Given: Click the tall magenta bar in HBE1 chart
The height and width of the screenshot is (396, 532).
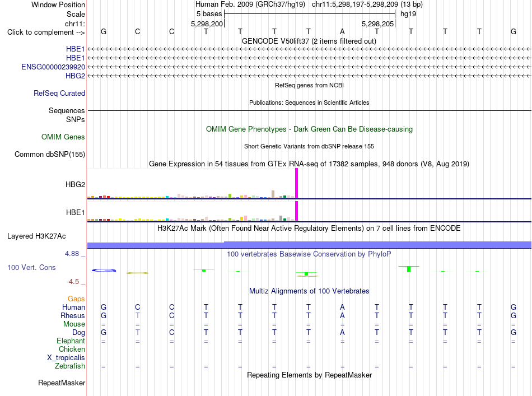Looking at the screenshot, I should (297, 211).
